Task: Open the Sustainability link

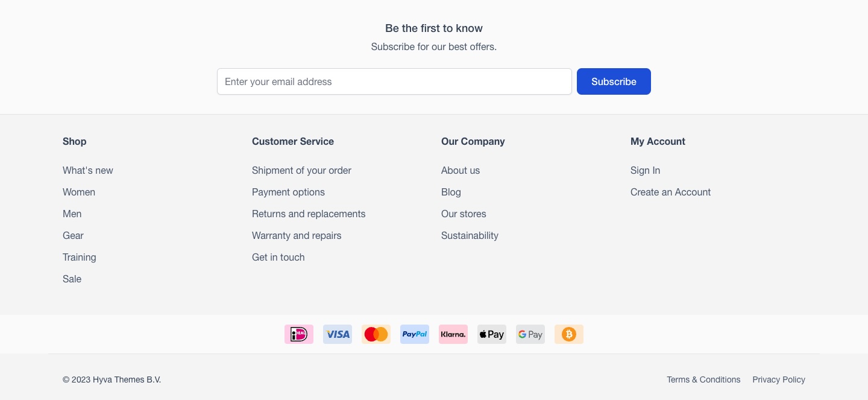Action: click(x=470, y=235)
